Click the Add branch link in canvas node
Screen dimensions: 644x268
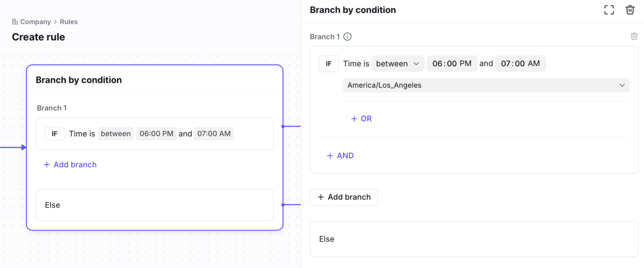tap(75, 165)
